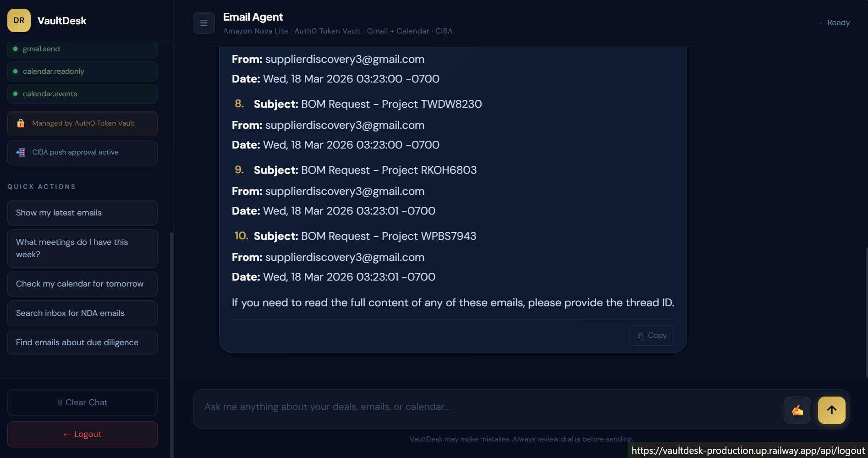This screenshot has height=458, width=868.
Task: Choose 'Search inbox for NDA emails'
Action: click(x=82, y=313)
